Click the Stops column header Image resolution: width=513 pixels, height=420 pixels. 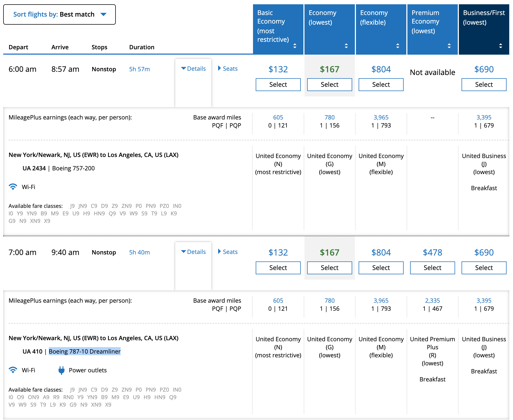click(99, 47)
